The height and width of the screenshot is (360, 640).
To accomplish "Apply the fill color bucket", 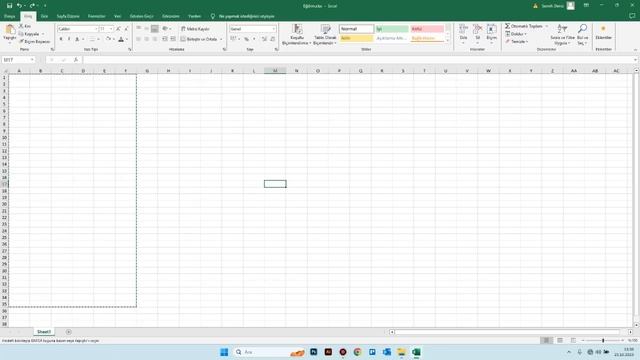I will coord(108,39).
